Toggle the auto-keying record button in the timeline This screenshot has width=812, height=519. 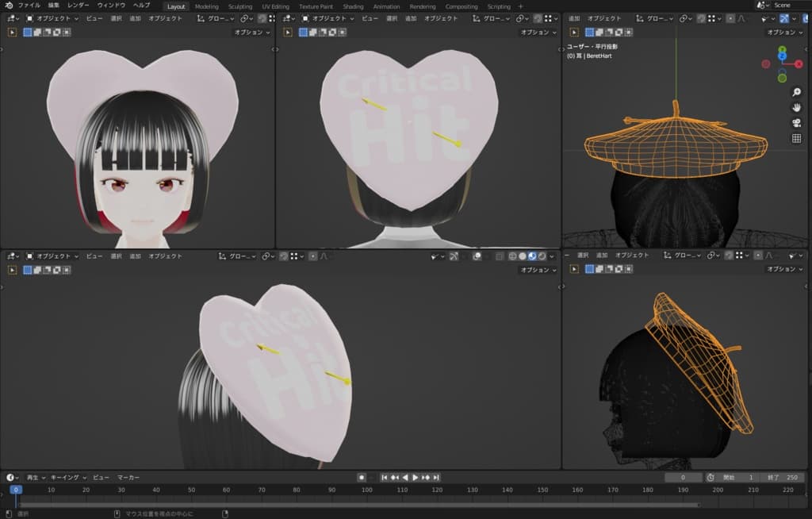(361, 478)
